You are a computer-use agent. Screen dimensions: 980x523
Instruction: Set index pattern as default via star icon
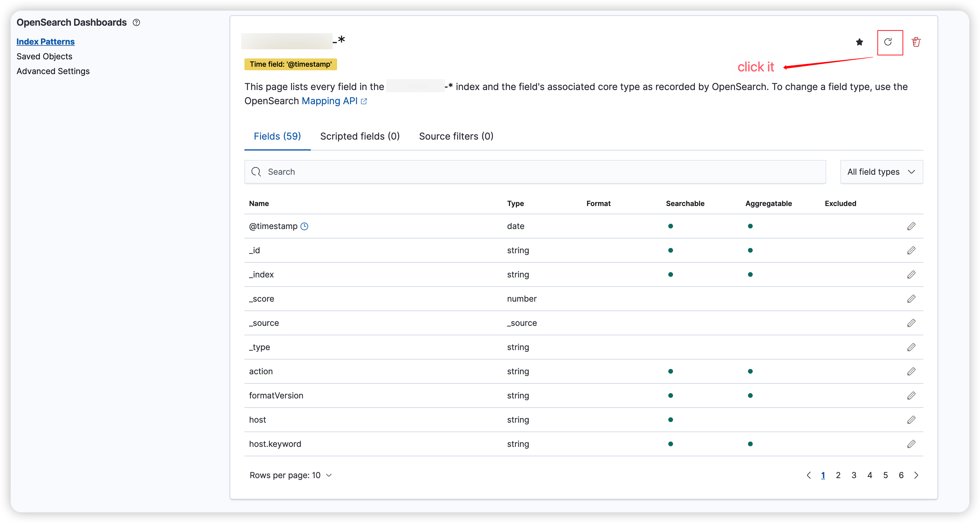pyautogui.click(x=859, y=42)
